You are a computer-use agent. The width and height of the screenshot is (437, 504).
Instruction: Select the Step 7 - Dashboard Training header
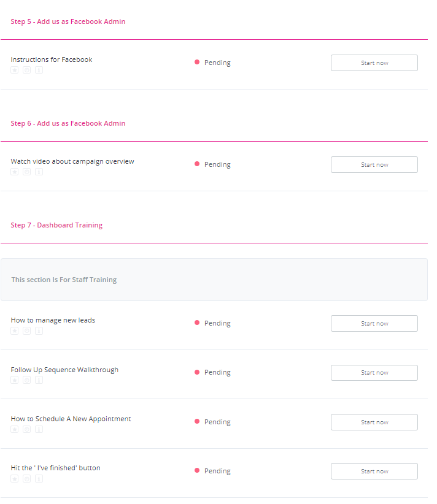click(x=56, y=225)
